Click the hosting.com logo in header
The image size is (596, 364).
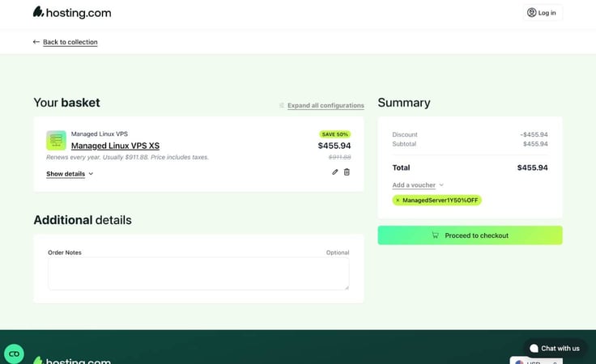point(72,12)
